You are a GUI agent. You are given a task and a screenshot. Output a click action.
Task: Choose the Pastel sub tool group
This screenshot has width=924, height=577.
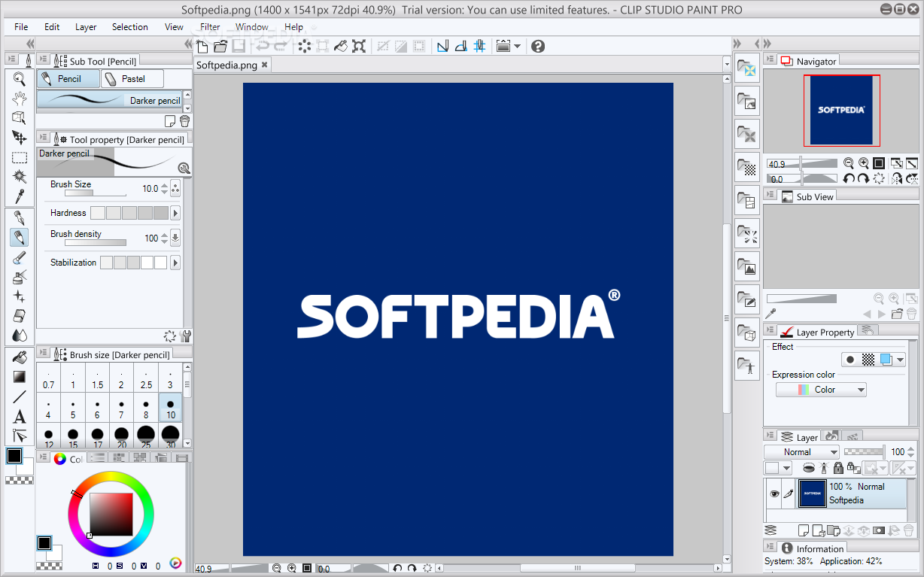[132, 79]
